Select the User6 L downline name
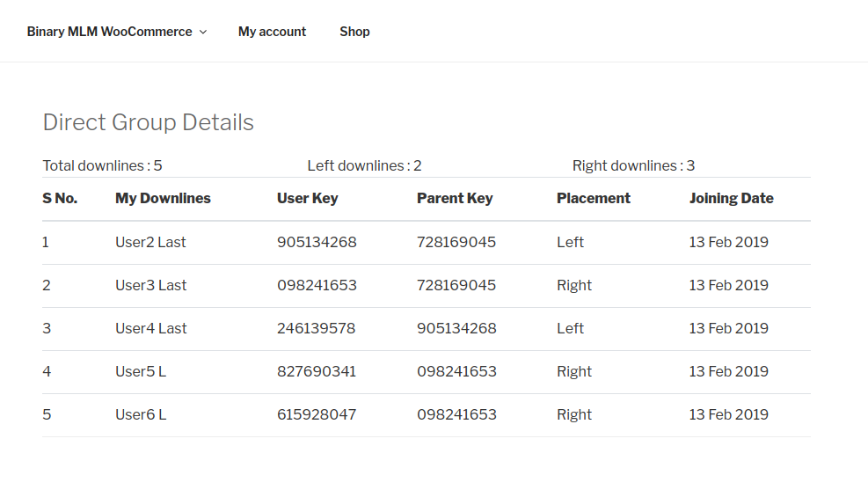Image resolution: width=868 pixels, height=490 pixels. [141, 414]
